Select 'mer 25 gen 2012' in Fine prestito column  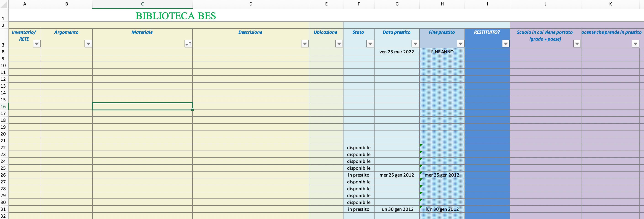pyautogui.click(x=442, y=175)
